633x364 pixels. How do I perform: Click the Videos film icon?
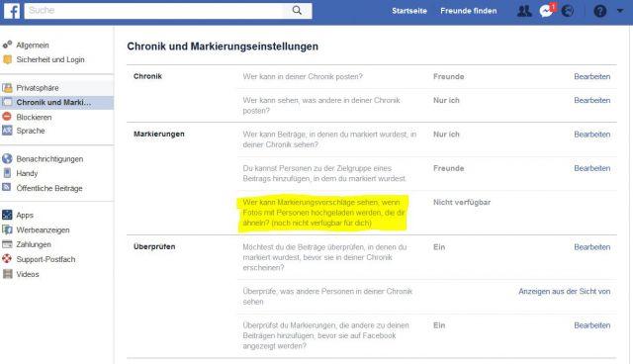point(7,274)
